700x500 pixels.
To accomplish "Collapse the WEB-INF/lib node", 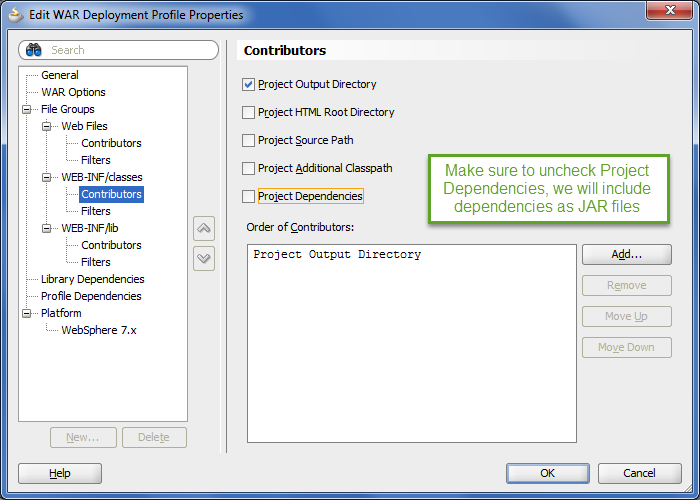I will (46, 228).
